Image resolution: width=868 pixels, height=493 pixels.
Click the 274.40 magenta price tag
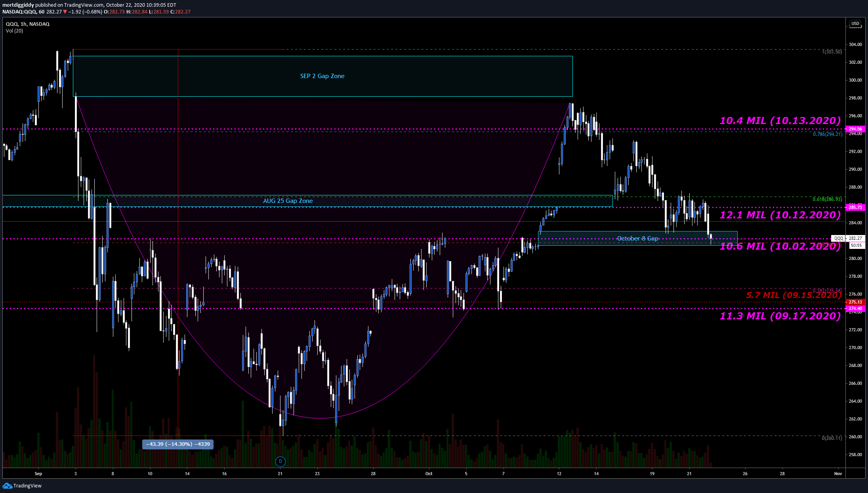pyautogui.click(x=855, y=308)
